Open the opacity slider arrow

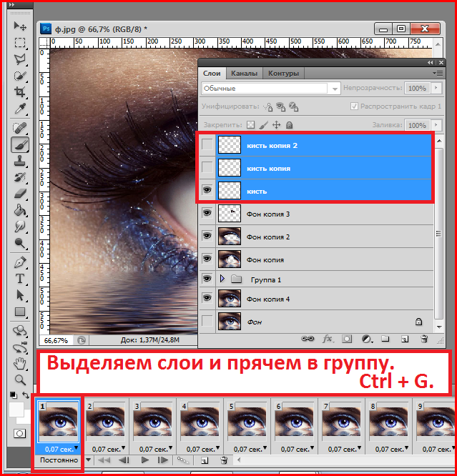[x=436, y=88]
